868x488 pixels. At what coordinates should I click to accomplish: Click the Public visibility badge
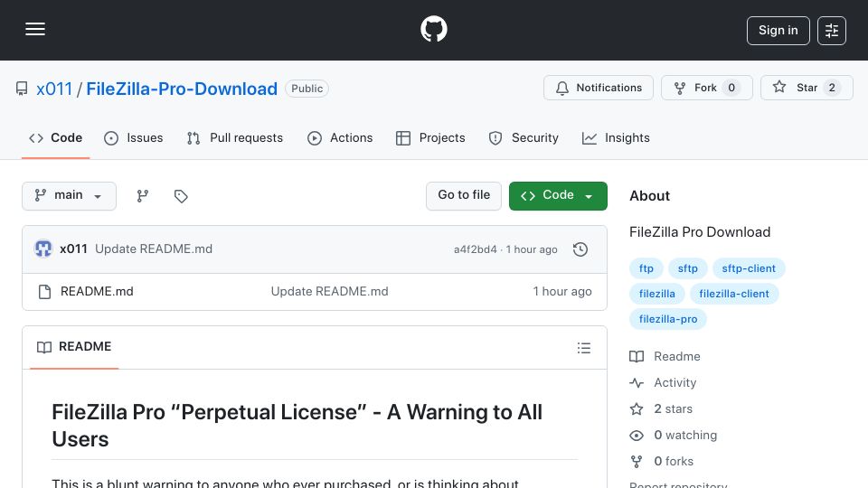(x=307, y=89)
